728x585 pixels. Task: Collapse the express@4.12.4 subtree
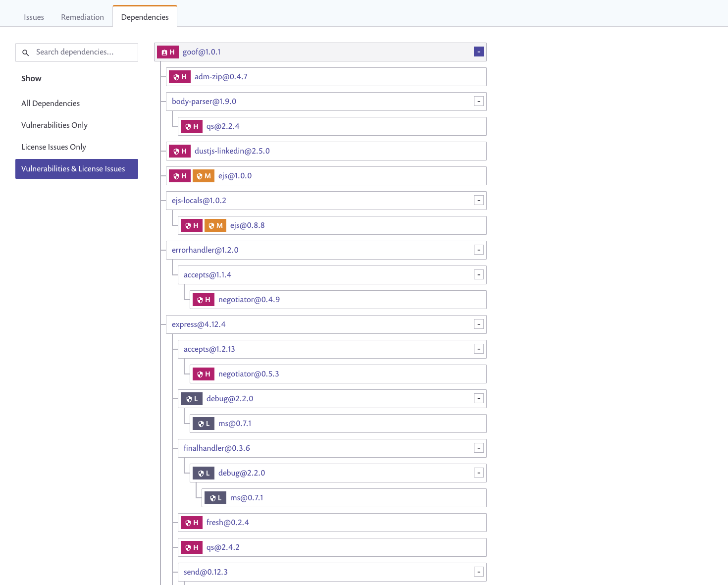tap(478, 324)
